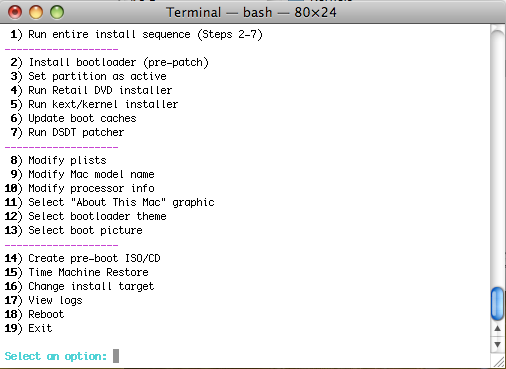Click the red close window button

click(15, 12)
